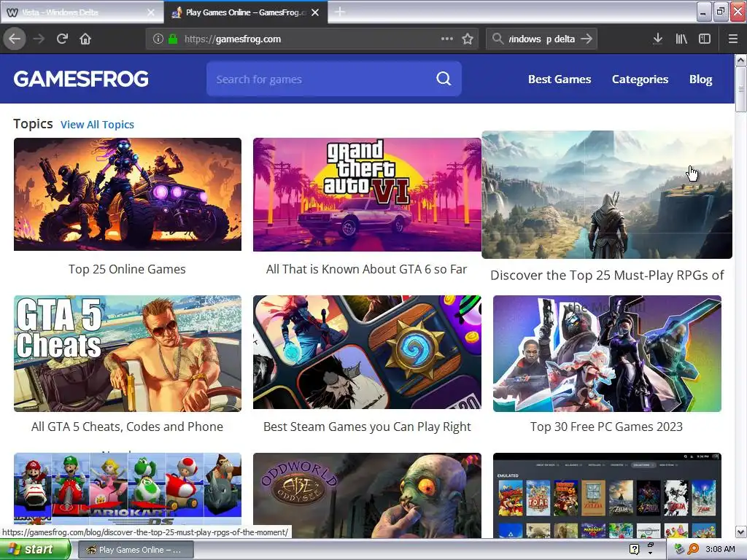This screenshot has height=560, width=747.
Task: Go back with the browser back arrow
Action: 15,39
